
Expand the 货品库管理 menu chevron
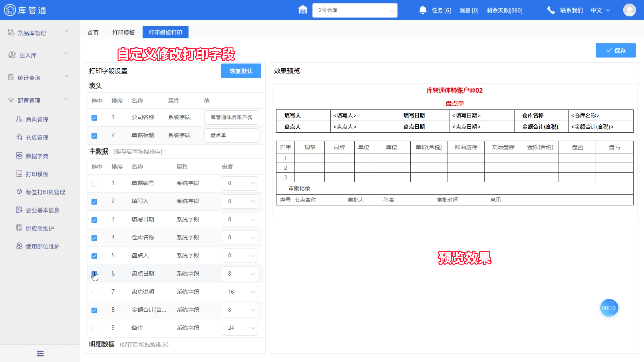(66, 31)
